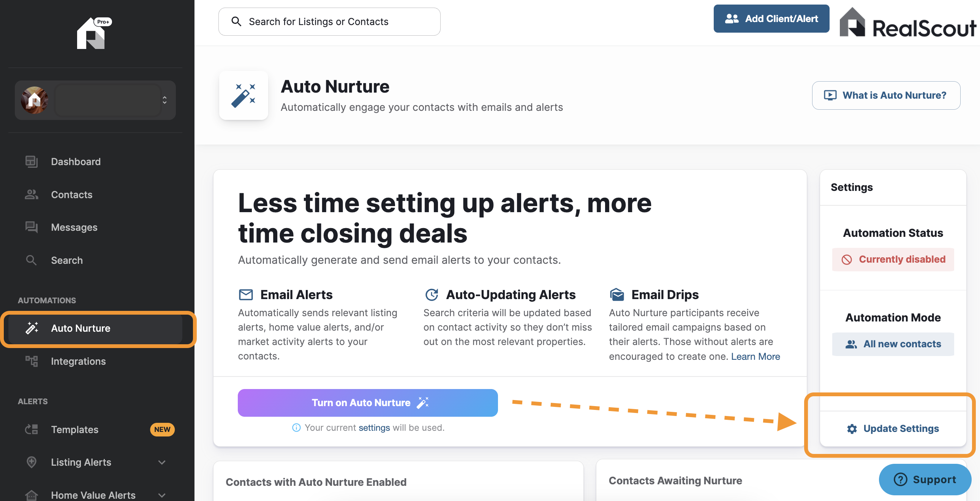The width and height of the screenshot is (980, 501).
Task: Open the What is Auto Nurture video
Action: pos(886,95)
